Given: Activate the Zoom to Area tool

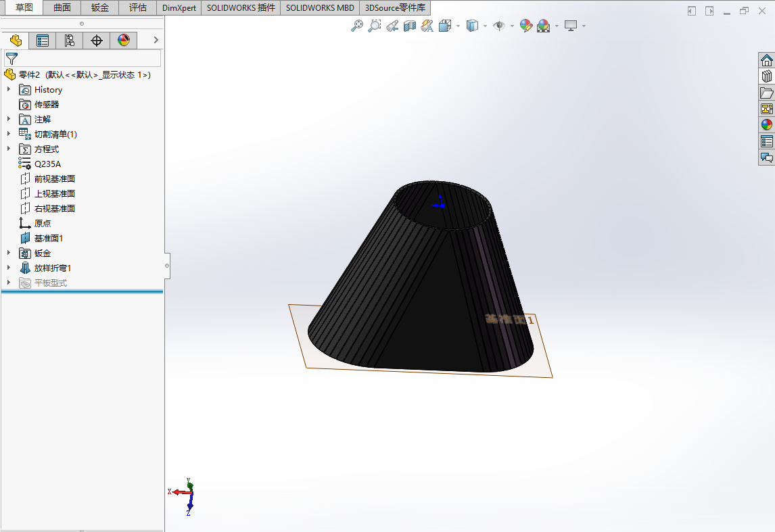Looking at the screenshot, I should point(375,26).
